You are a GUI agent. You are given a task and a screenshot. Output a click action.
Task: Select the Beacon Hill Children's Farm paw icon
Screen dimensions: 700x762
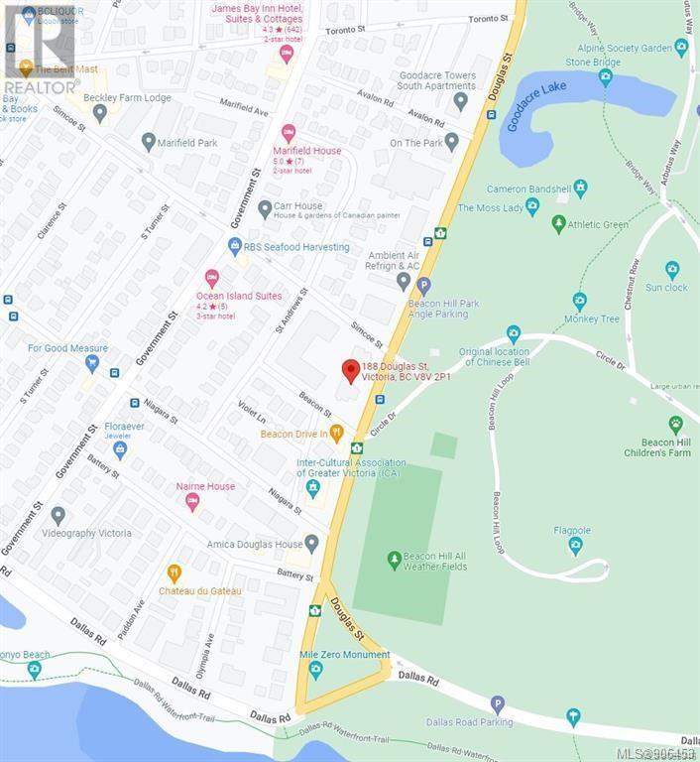point(676,425)
